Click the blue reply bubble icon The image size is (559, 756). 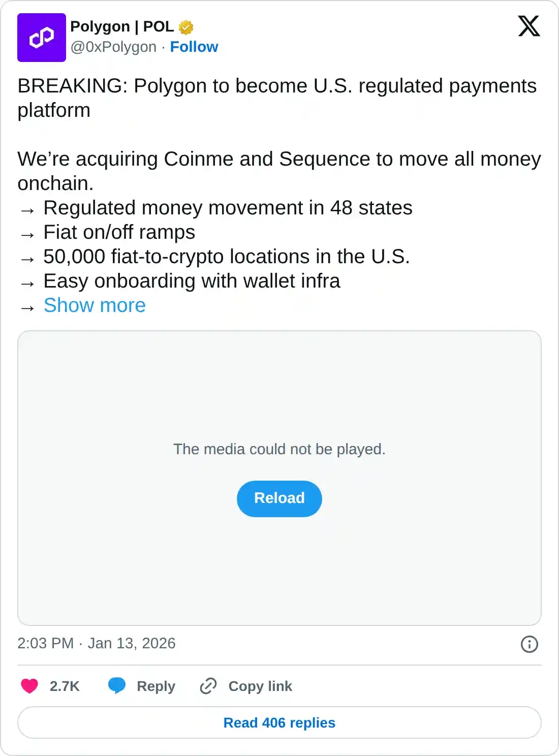pyautogui.click(x=117, y=686)
